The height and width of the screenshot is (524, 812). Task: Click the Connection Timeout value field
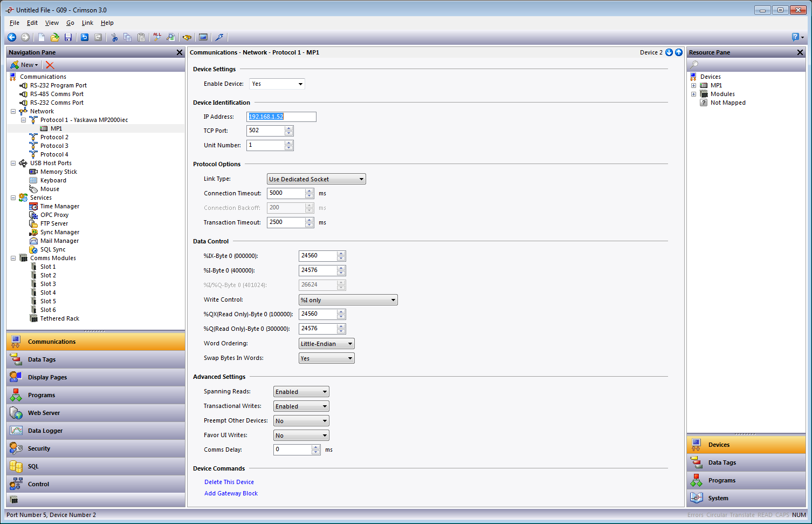pyautogui.click(x=286, y=193)
